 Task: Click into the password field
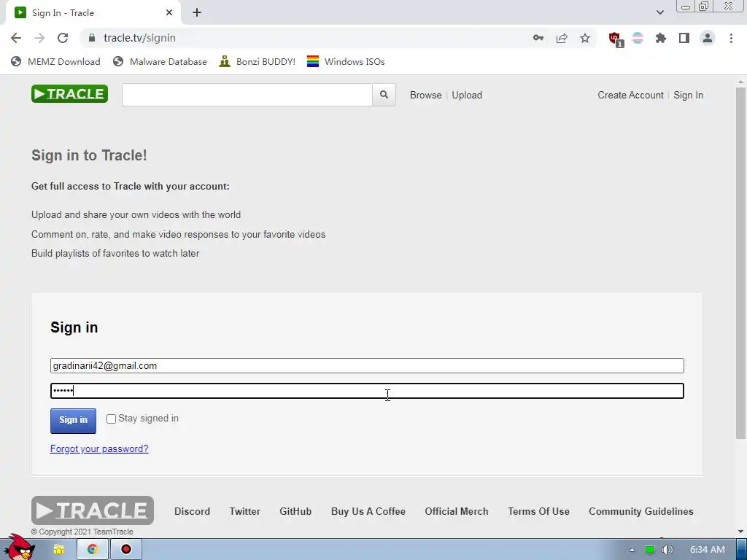click(x=367, y=391)
